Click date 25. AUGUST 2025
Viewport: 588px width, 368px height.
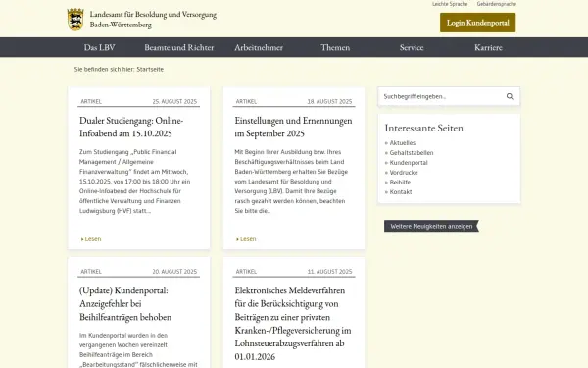(x=174, y=102)
